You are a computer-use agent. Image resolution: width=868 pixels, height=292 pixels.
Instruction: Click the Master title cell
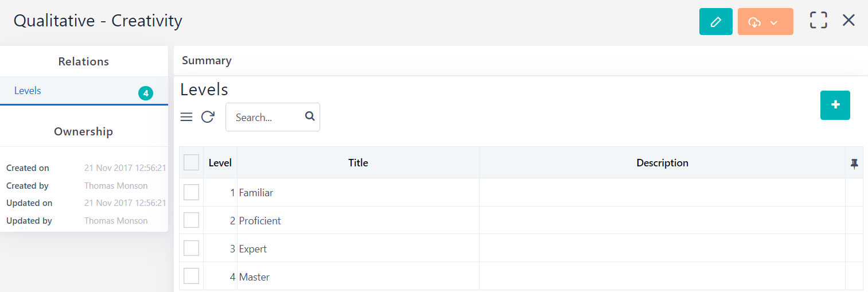click(254, 277)
